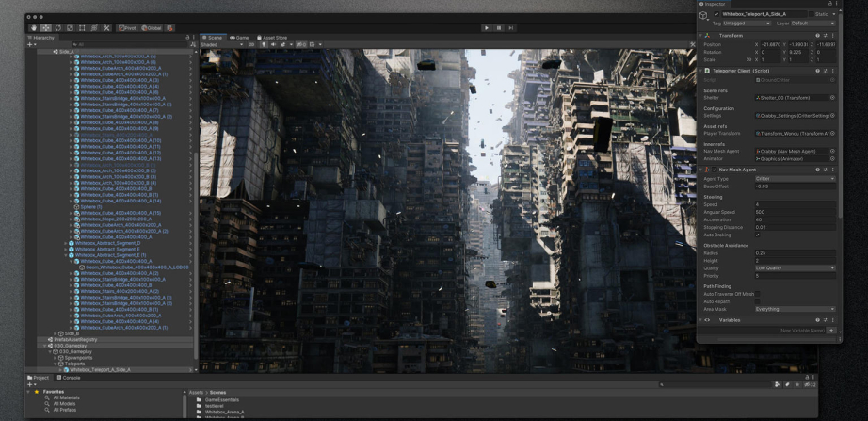Open the Hierarchy panel options menu

(x=193, y=38)
